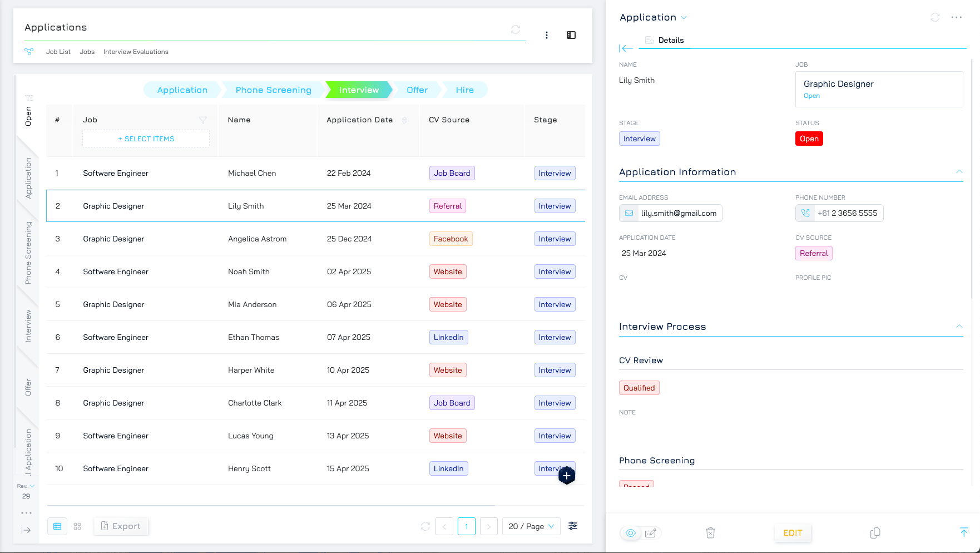Switch to table list view
Screen dimensions: 980x553
coord(57,526)
